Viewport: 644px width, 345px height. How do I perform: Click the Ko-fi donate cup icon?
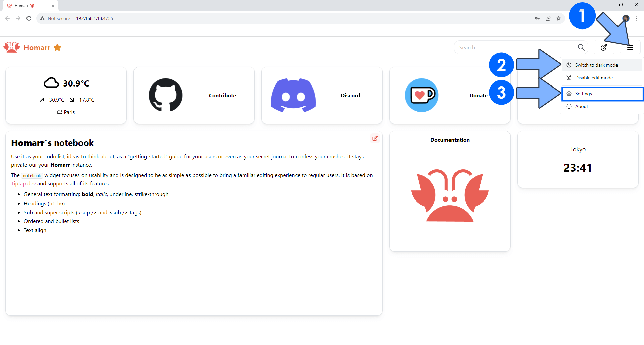click(x=422, y=95)
